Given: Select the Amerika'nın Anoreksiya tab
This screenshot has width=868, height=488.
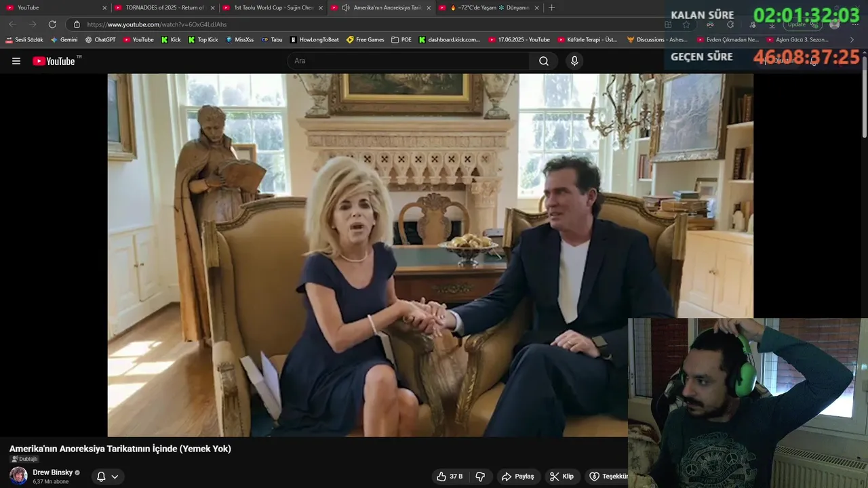Looking at the screenshot, I should (x=382, y=7).
